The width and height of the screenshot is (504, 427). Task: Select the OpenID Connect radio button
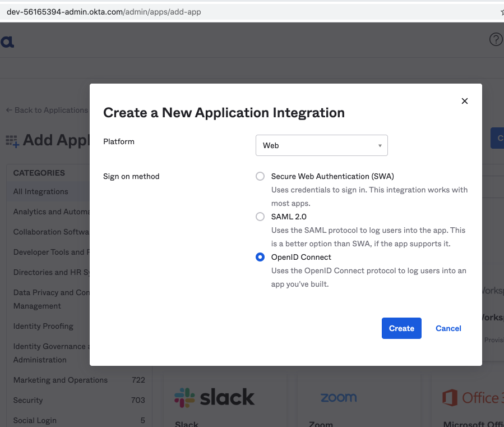pos(260,257)
